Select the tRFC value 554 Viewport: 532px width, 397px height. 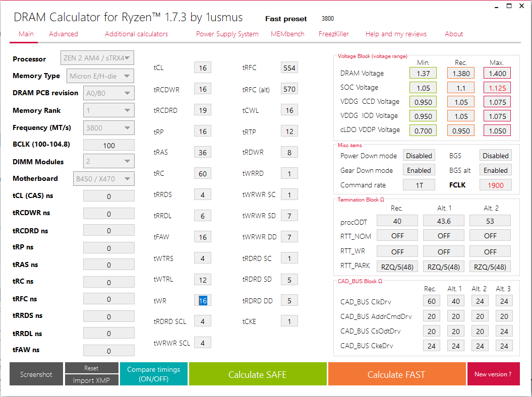[x=289, y=68]
